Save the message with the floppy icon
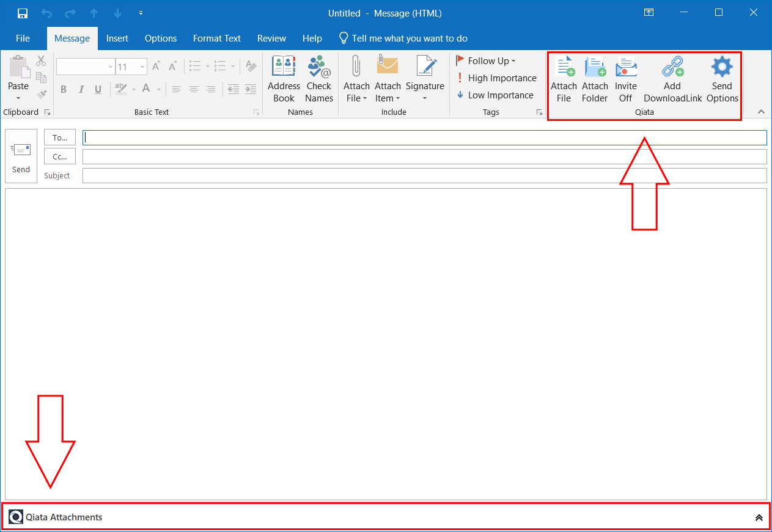Image resolution: width=772 pixels, height=532 pixels. click(23, 13)
